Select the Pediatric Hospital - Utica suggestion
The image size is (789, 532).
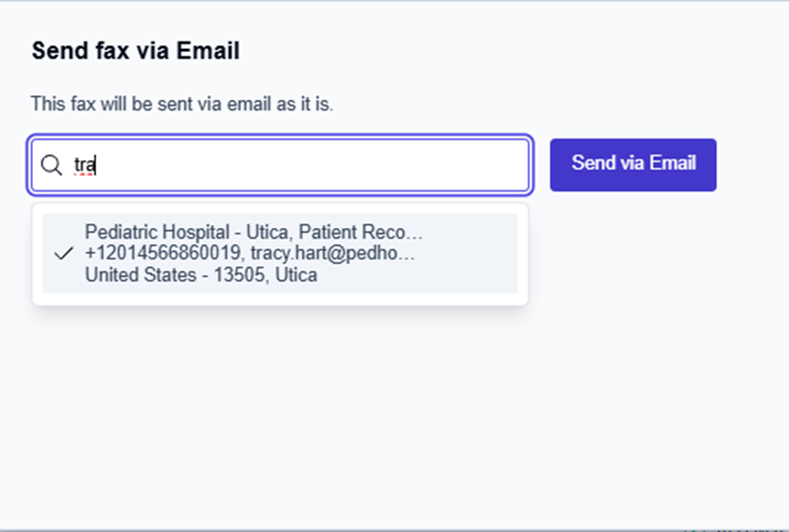click(279, 253)
